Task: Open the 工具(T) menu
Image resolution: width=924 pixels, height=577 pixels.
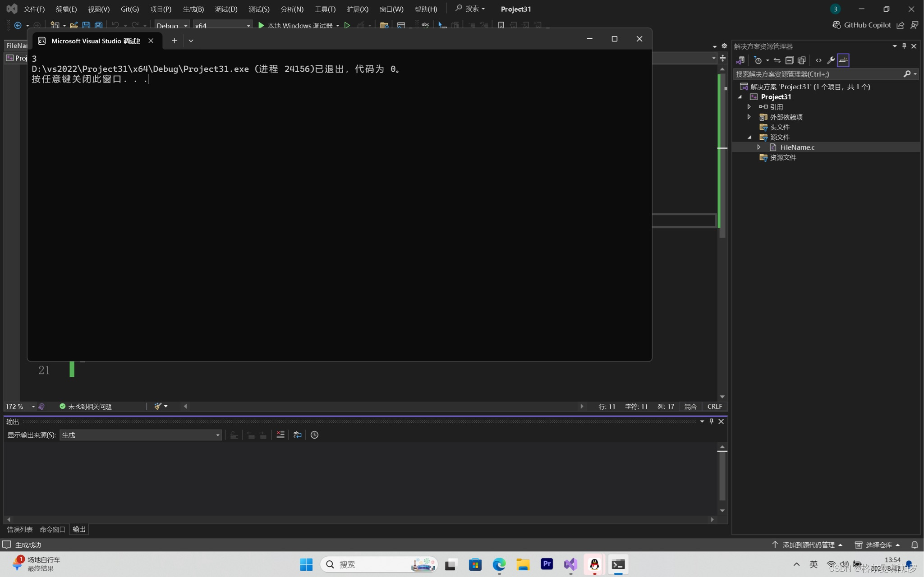Action: click(x=325, y=9)
